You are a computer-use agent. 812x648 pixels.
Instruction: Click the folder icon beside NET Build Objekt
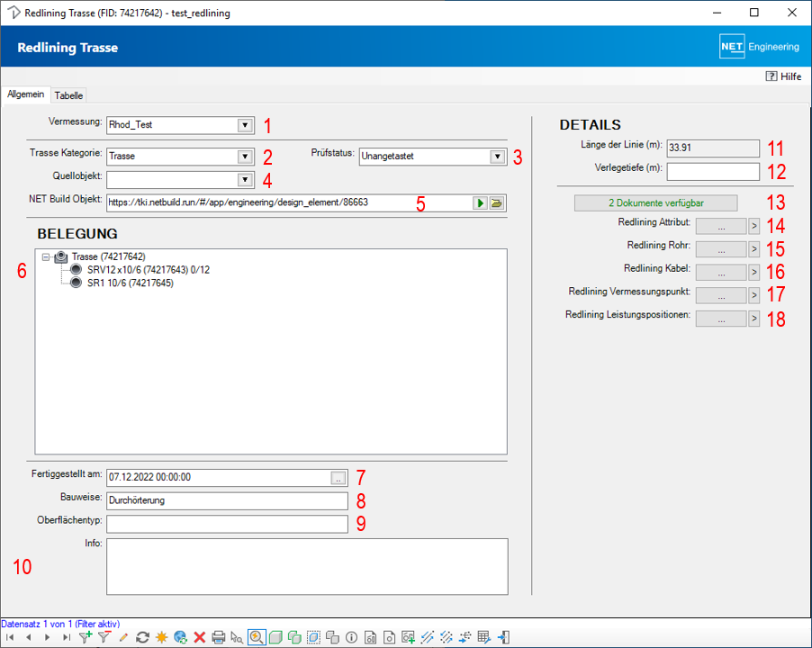click(x=497, y=202)
